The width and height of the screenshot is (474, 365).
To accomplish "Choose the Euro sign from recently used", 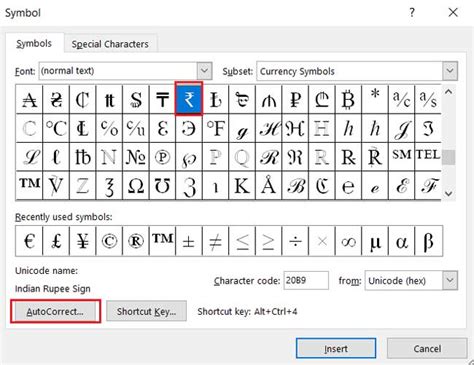I will tap(29, 241).
